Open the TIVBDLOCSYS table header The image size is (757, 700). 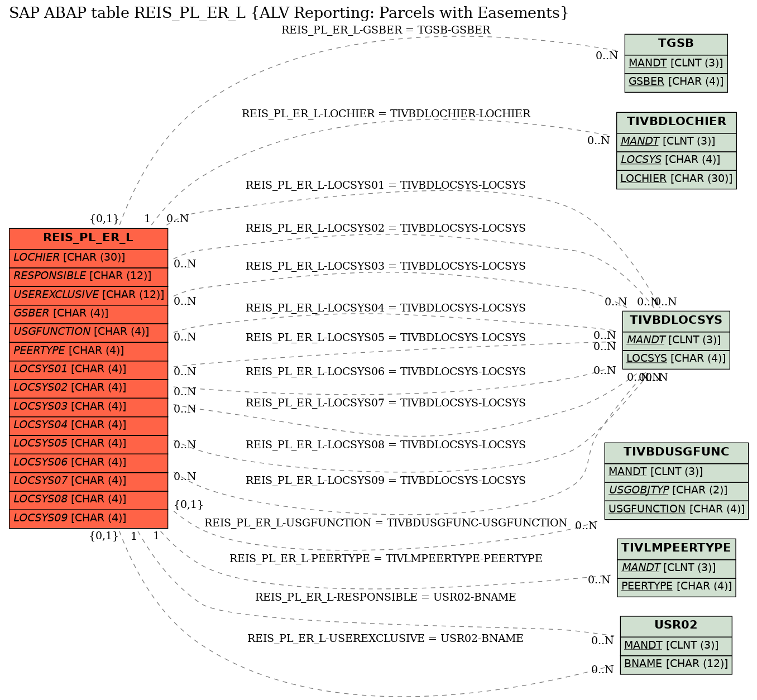click(676, 320)
